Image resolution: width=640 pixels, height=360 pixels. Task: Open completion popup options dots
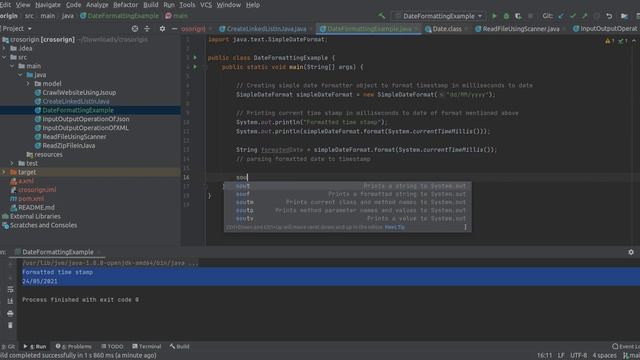tap(465, 227)
